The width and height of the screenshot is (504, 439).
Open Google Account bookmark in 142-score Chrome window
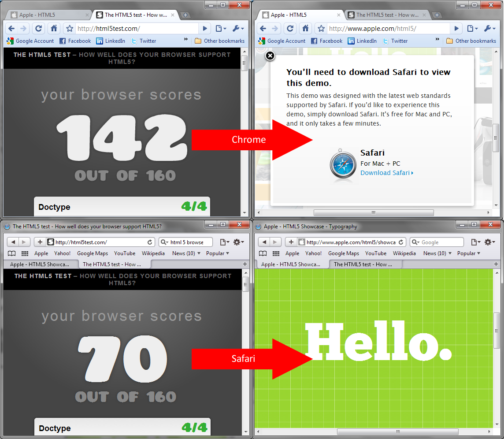(x=30, y=41)
